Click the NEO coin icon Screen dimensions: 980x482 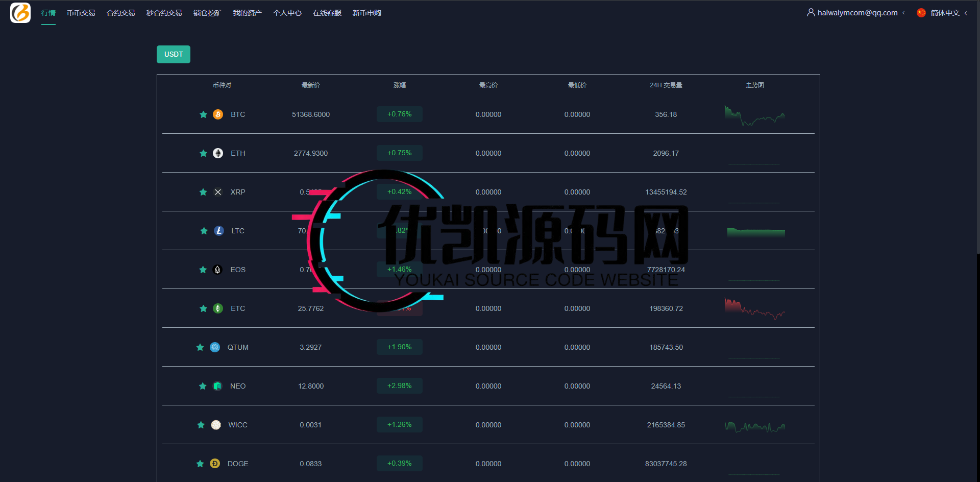(217, 386)
